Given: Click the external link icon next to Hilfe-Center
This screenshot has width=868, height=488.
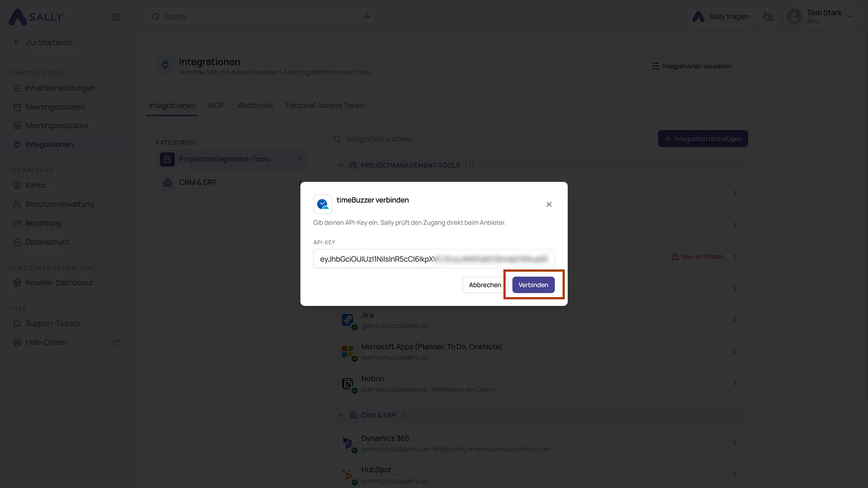Looking at the screenshot, I should point(116,343).
